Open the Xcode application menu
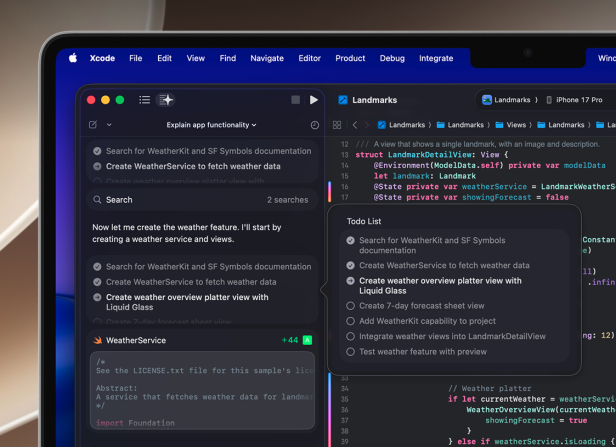 pyautogui.click(x=102, y=58)
